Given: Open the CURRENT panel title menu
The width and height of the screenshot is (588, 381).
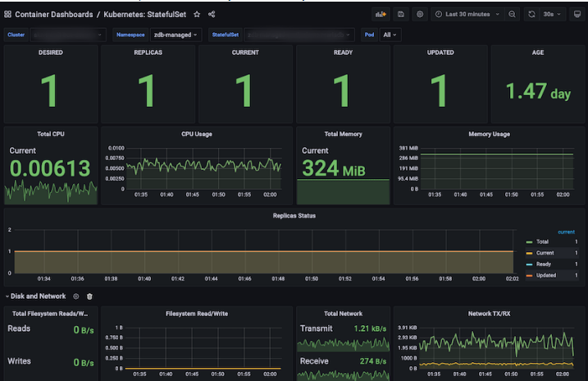Looking at the screenshot, I should 245,53.
